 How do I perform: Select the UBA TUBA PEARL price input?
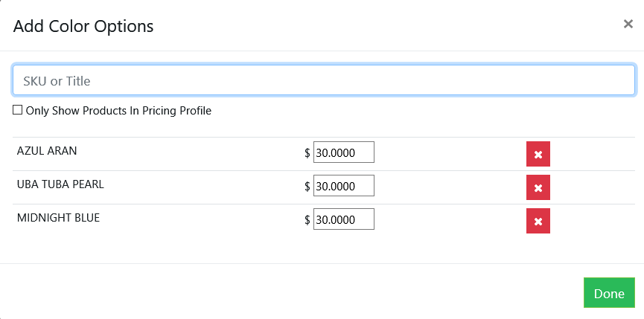(343, 186)
